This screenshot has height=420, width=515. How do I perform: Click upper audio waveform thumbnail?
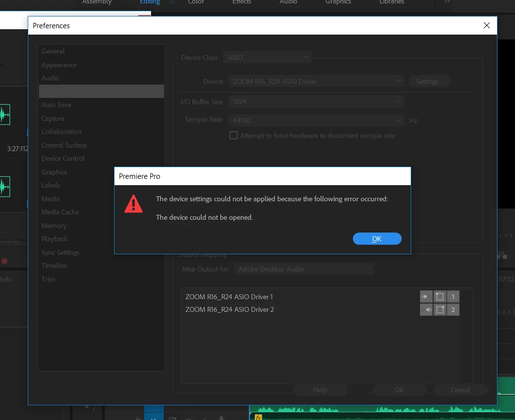5,115
